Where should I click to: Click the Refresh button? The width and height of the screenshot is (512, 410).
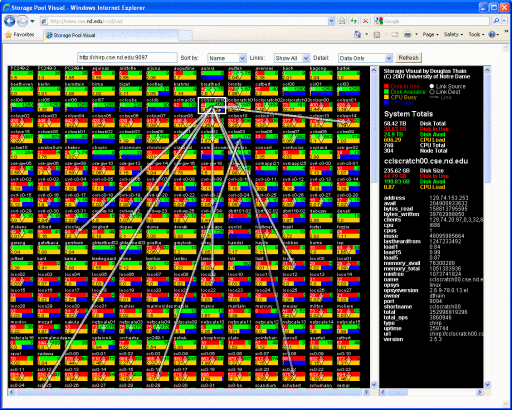408,58
